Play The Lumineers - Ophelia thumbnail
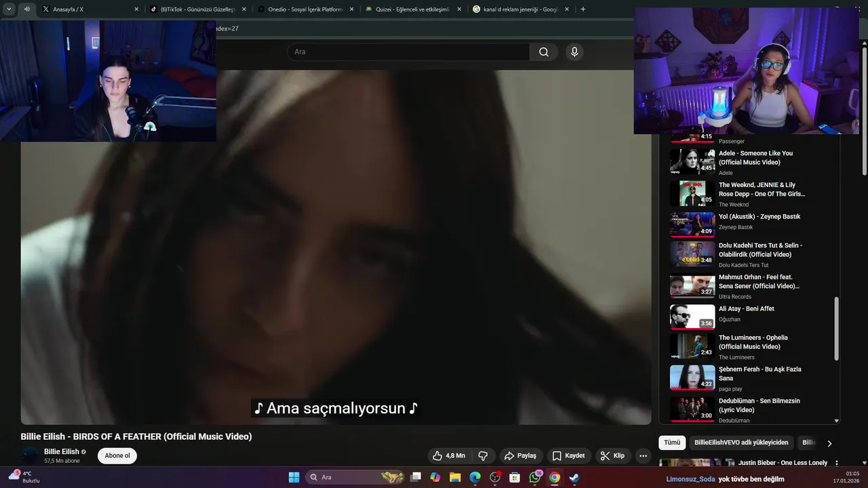This screenshot has height=488, width=868. (x=692, y=346)
